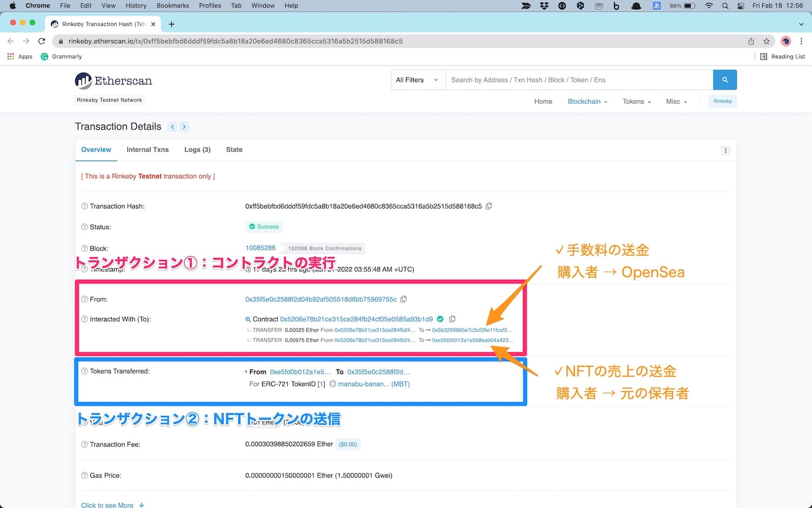Click the help icon beside From
Image resolution: width=812 pixels, height=508 pixels.
coord(84,299)
